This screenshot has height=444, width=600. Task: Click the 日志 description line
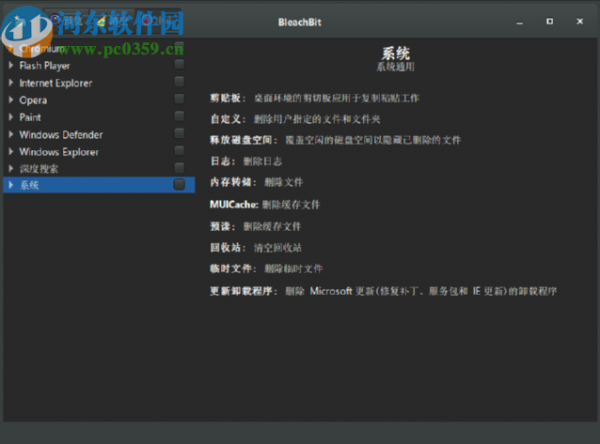click(246, 162)
